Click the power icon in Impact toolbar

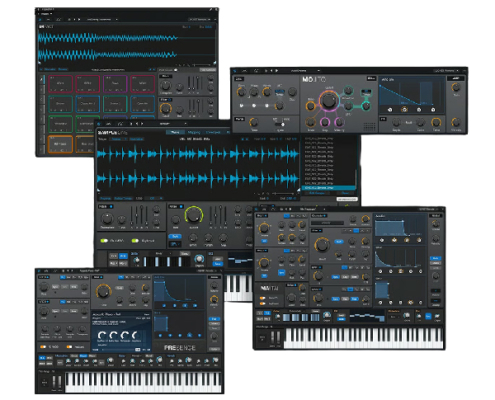pyautogui.click(x=40, y=20)
